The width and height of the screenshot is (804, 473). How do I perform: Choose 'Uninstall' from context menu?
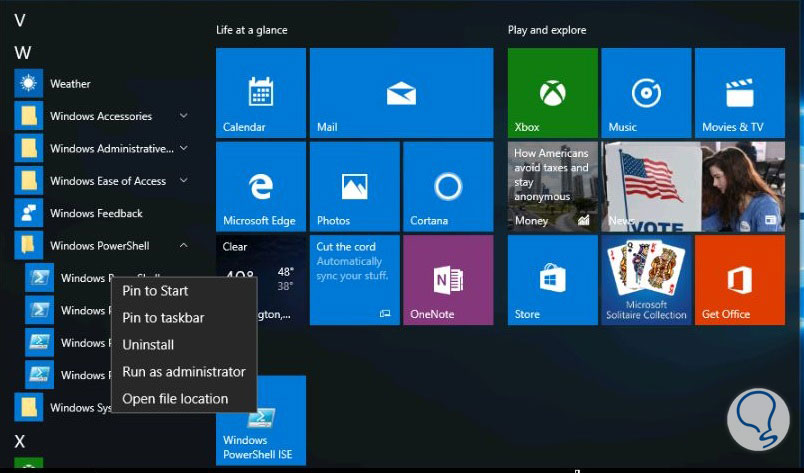(184, 345)
